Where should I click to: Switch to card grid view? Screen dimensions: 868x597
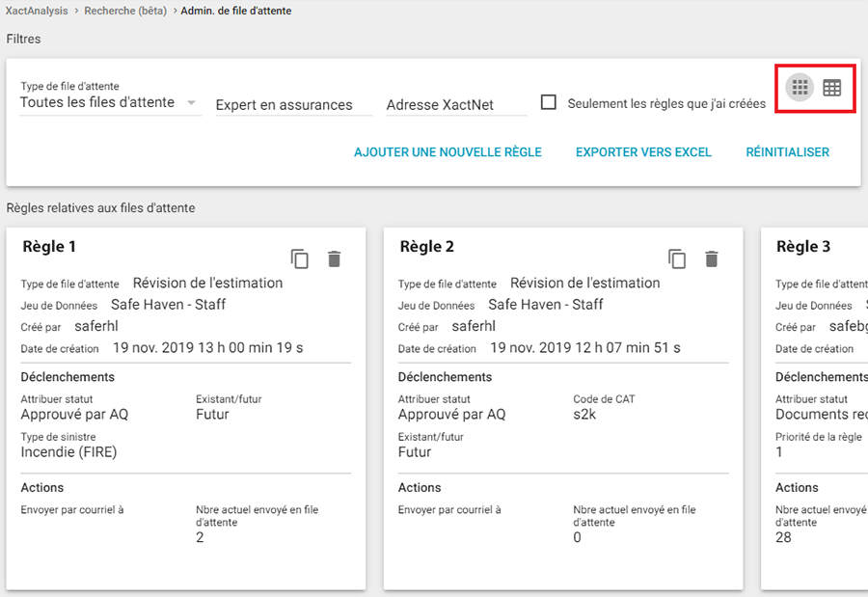point(800,88)
